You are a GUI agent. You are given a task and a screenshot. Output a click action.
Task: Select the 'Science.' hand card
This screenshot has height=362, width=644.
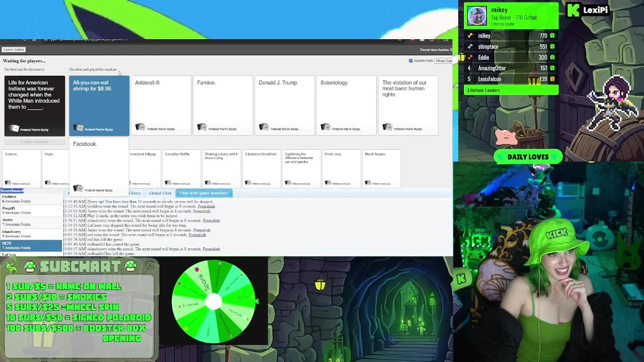(22, 168)
